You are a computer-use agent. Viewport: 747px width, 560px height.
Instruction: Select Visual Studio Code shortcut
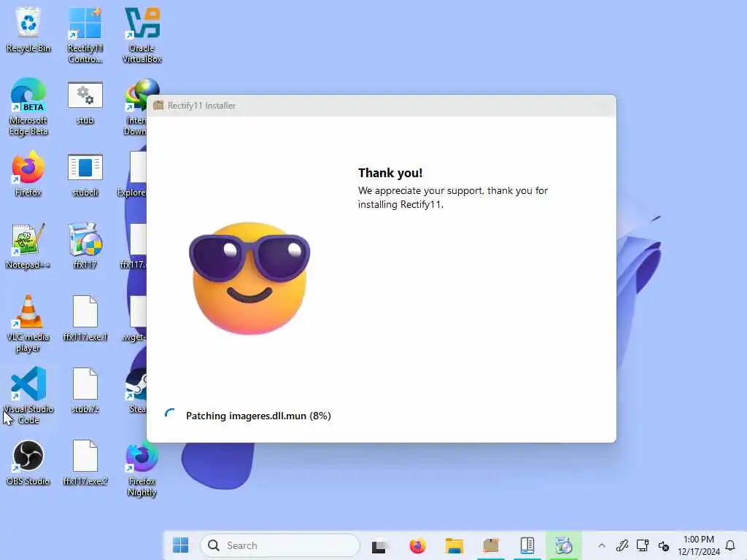click(28, 395)
